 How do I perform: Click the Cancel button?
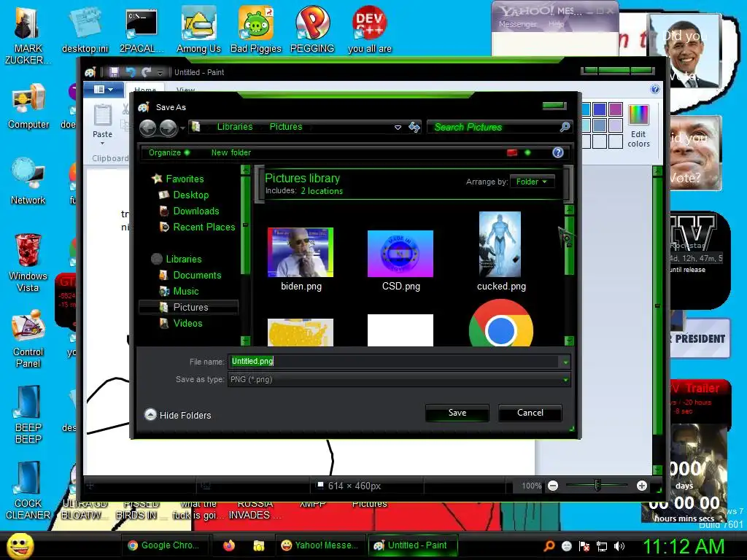click(x=530, y=413)
